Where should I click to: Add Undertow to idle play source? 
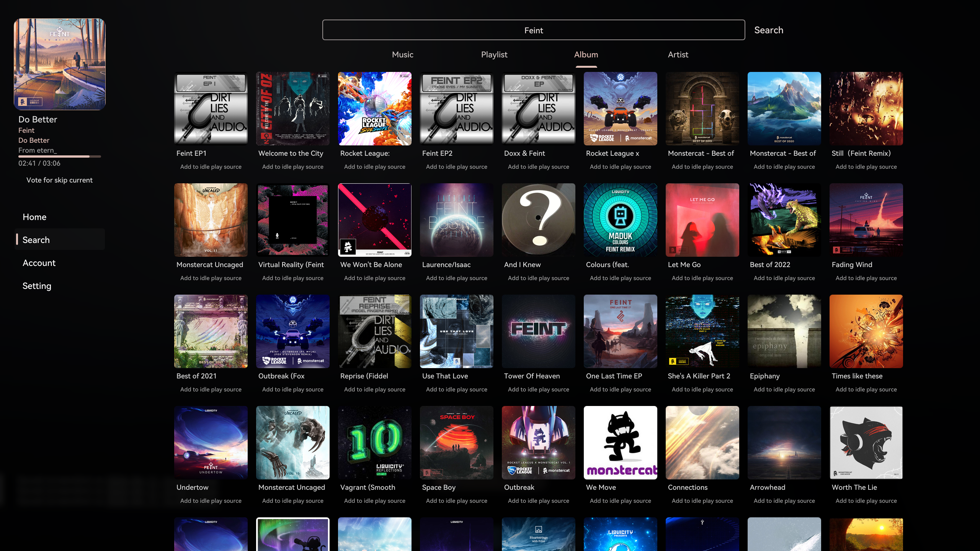(x=211, y=501)
